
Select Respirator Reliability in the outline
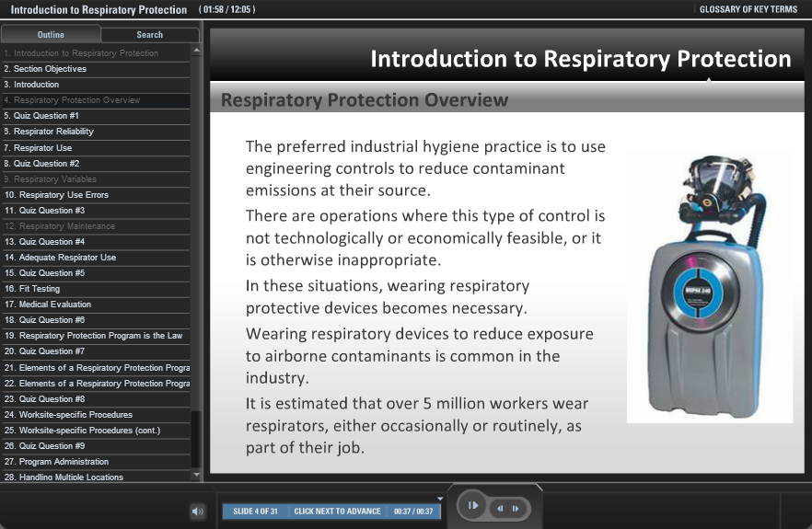pyautogui.click(x=49, y=132)
